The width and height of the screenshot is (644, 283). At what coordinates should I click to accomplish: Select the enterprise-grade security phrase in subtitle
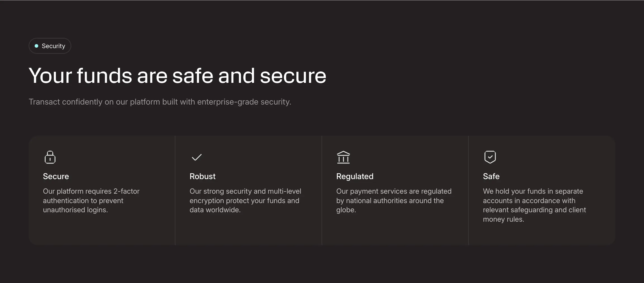click(x=244, y=102)
